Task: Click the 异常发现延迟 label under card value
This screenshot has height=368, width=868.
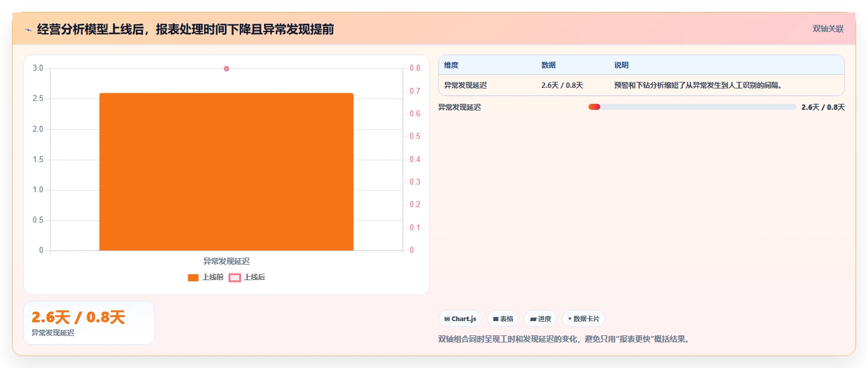Action: (x=53, y=333)
